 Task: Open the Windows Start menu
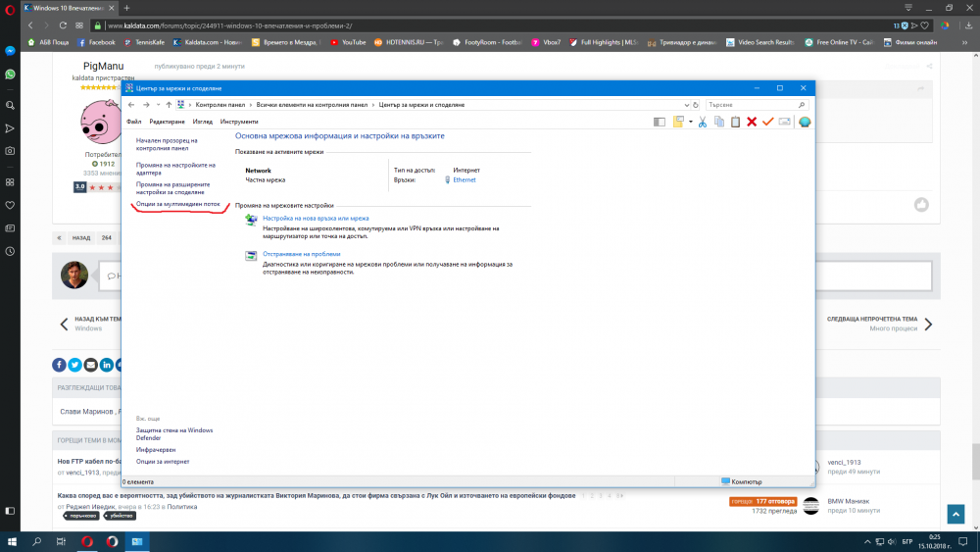coord(12,542)
